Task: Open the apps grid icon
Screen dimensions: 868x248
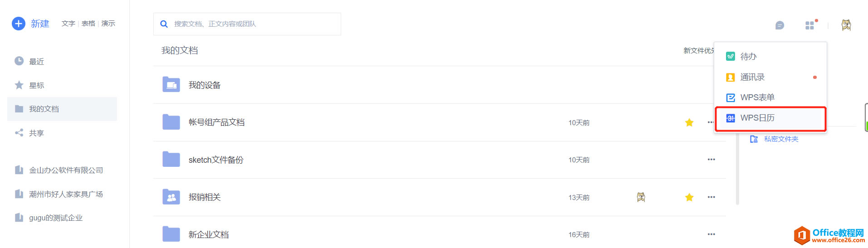Action: pos(809,25)
